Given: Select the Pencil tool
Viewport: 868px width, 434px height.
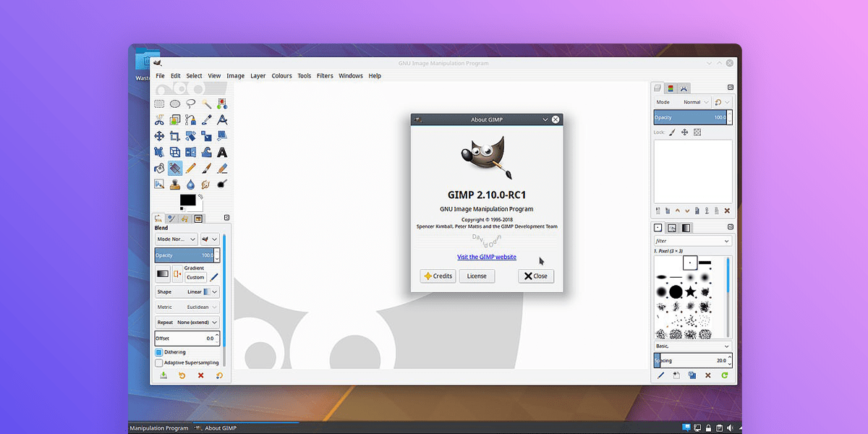Looking at the screenshot, I should (x=191, y=168).
